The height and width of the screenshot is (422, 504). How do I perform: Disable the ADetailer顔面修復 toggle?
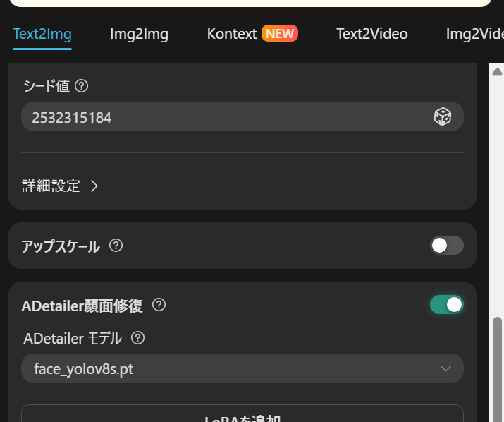click(x=447, y=304)
